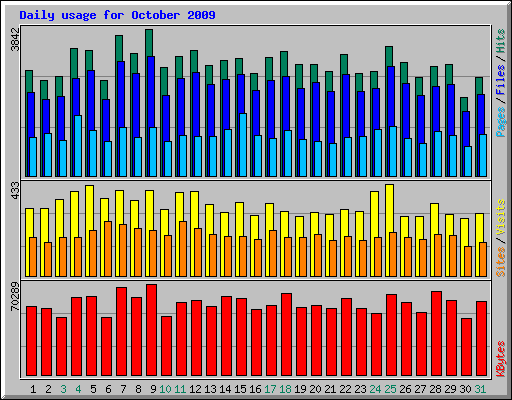Select green day 31 label

pyautogui.click(x=480, y=389)
